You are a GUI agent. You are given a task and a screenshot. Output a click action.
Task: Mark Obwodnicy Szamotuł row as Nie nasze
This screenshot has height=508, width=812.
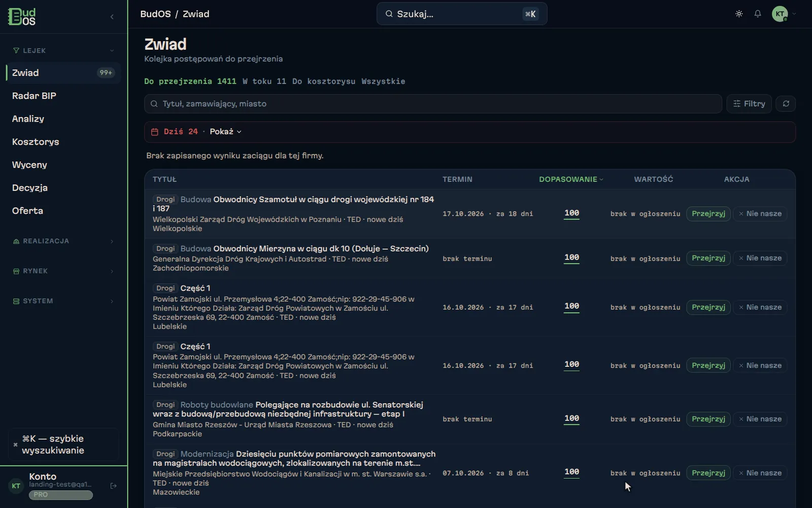pyautogui.click(x=760, y=213)
